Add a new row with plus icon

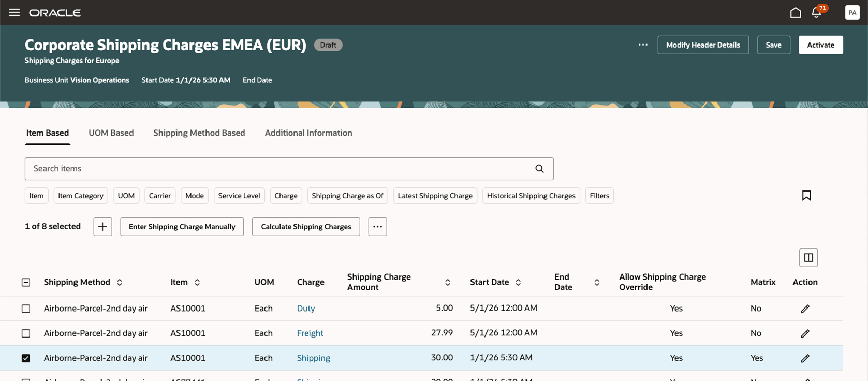[x=102, y=227]
